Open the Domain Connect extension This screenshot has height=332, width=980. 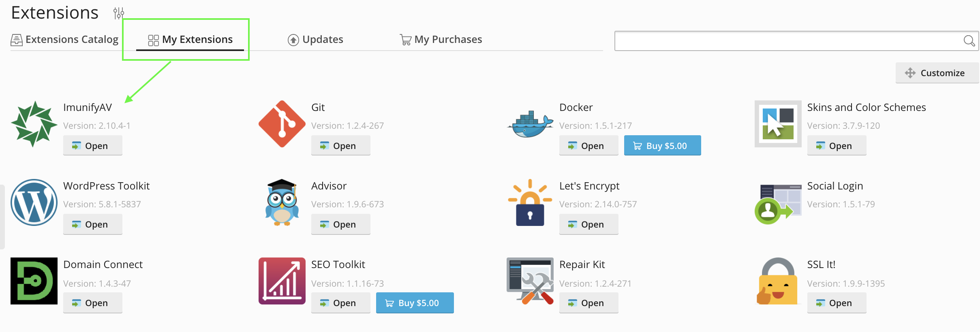coord(93,302)
